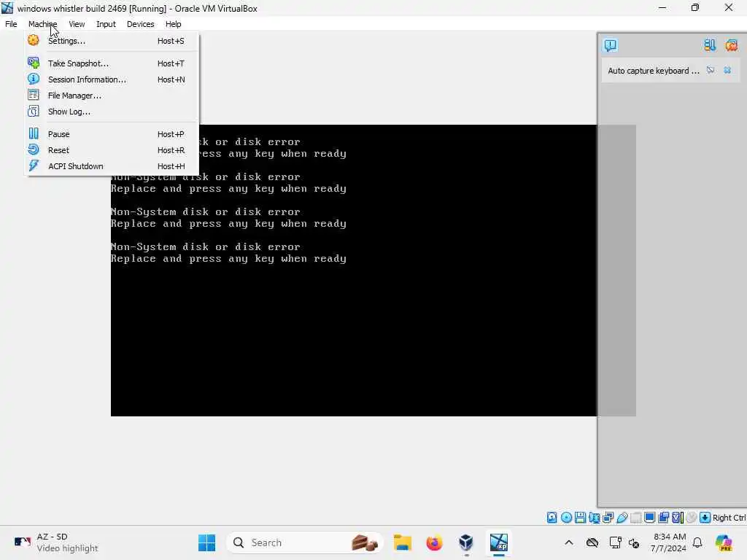Image resolution: width=747 pixels, height=560 pixels.
Task: Click the taskbar Search box
Action: [305, 542]
